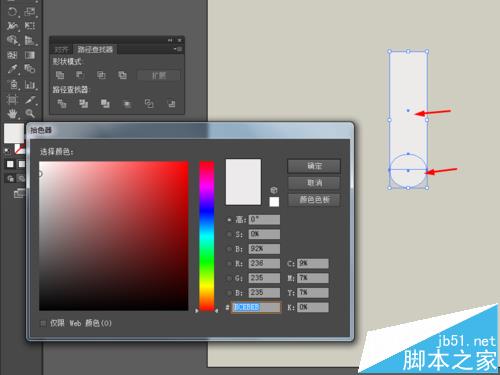Click the rainbow hue slider bar
This screenshot has width=500, height=375.
pos(207,236)
